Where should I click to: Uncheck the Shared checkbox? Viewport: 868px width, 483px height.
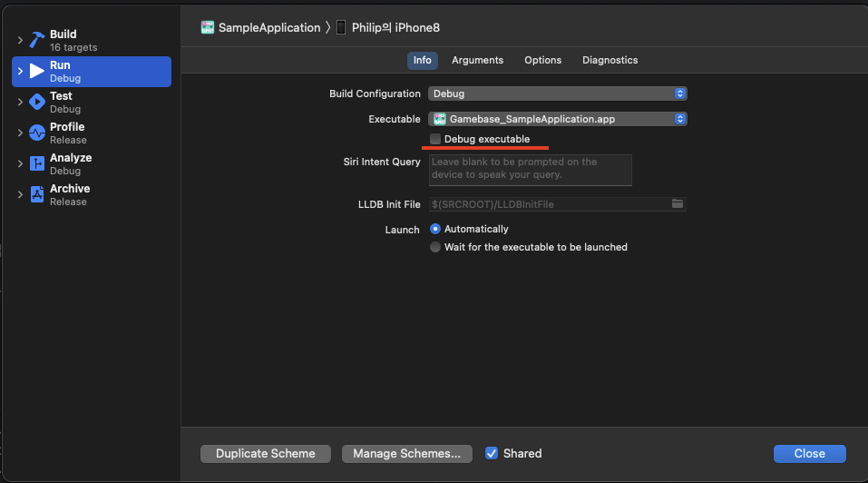pos(492,453)
